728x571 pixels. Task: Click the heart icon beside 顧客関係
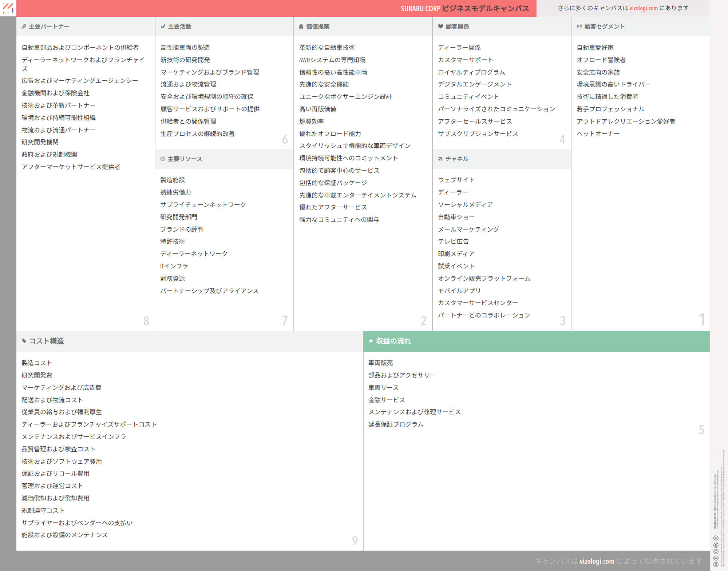coord(440,27)
